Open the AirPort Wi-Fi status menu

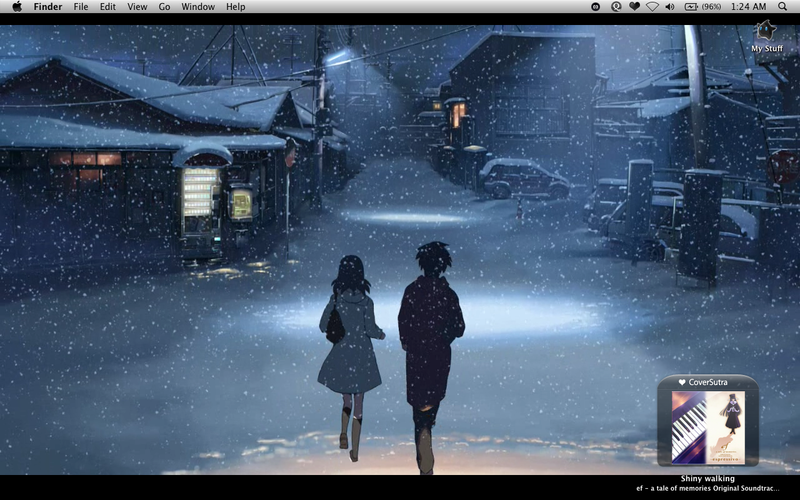click(x=652, y=7)
